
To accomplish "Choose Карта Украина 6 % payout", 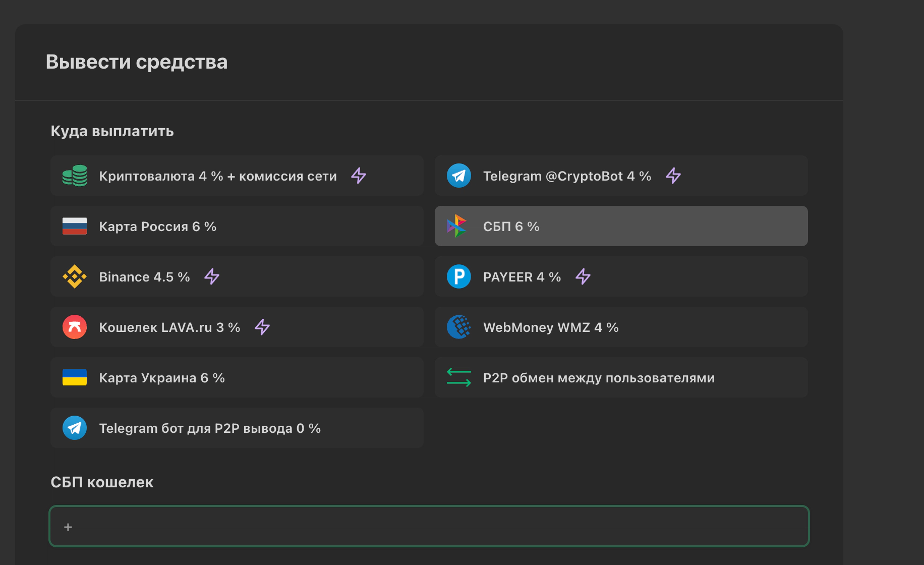I will click(x=162, y=378).
